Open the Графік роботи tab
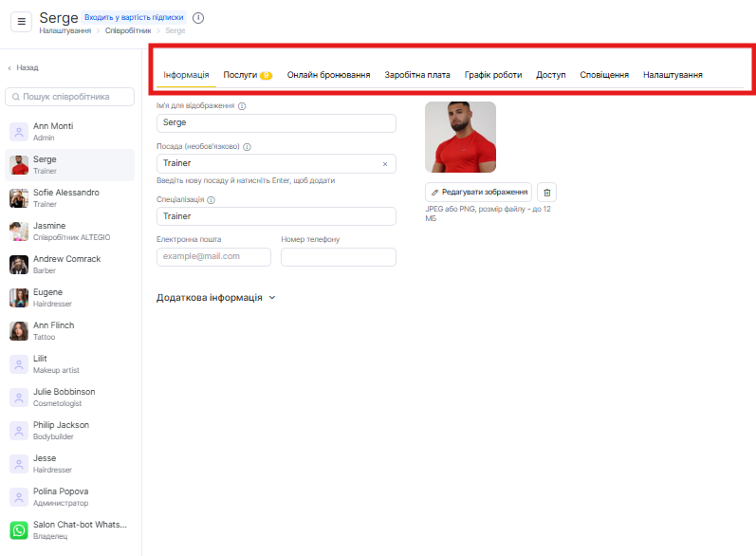The height and width of the screenshot is (556, 756). point(493,75)
